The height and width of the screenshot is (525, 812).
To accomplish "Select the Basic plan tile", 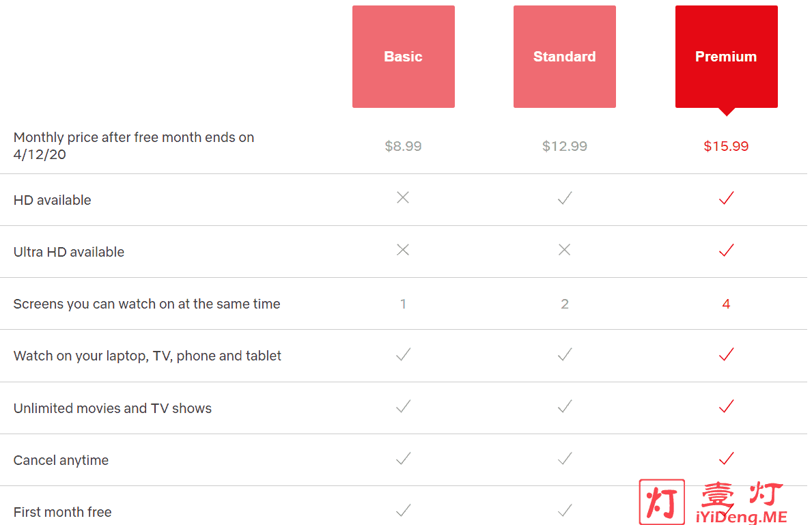I will 404,57.
